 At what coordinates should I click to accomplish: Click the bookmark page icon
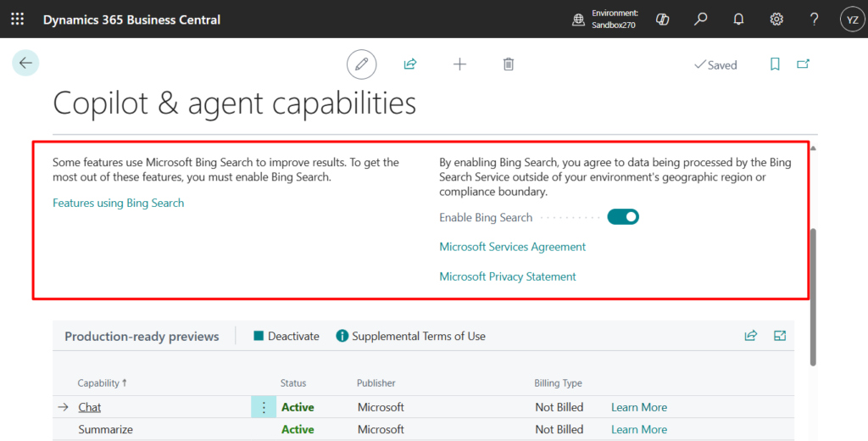pos(775,64)
